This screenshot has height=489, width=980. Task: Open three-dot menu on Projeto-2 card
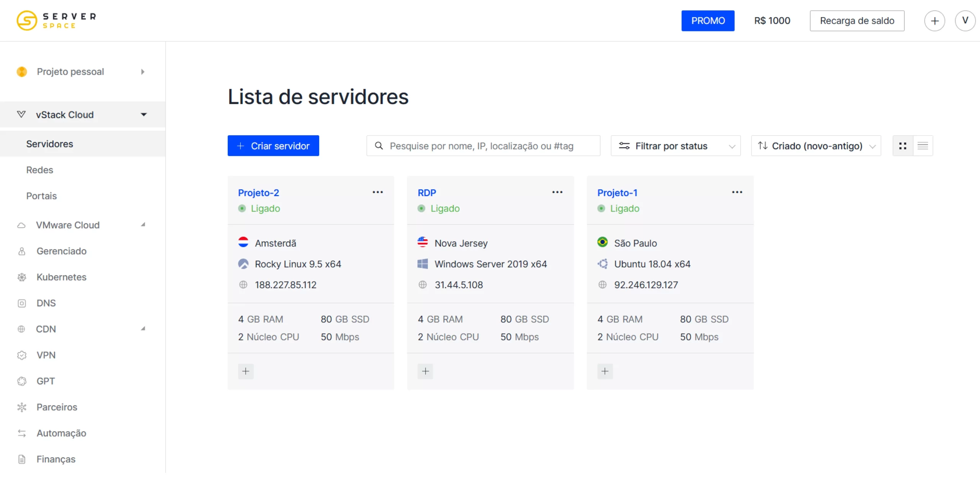(377, 192)
